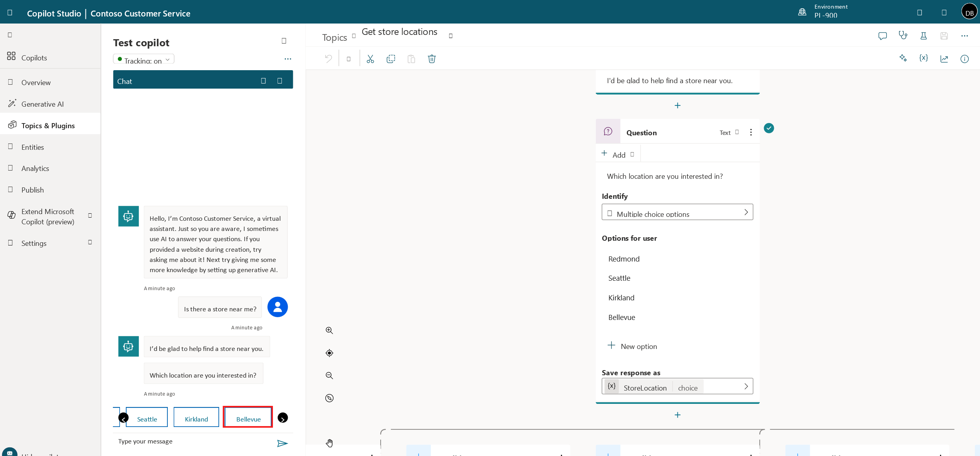Screen dimensions: 980x456
Task: Choose Kirkland in the test chat
Action: coord(196,417)
